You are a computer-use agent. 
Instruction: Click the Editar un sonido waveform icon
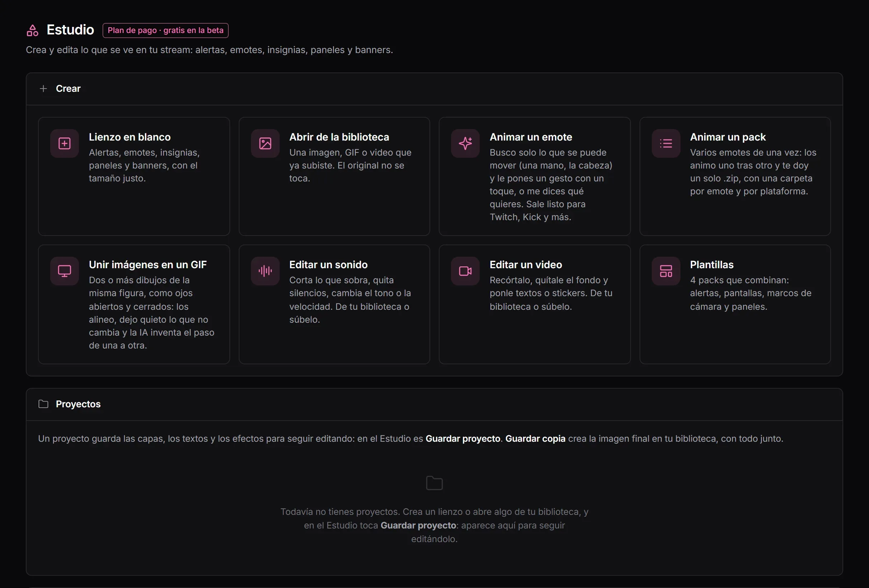(265, 271)
